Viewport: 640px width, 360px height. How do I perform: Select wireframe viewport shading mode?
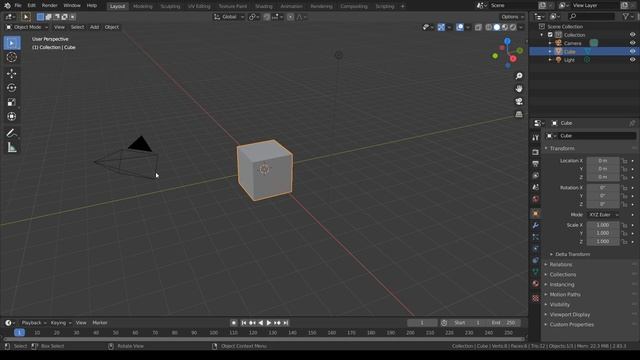click(489, 27)
